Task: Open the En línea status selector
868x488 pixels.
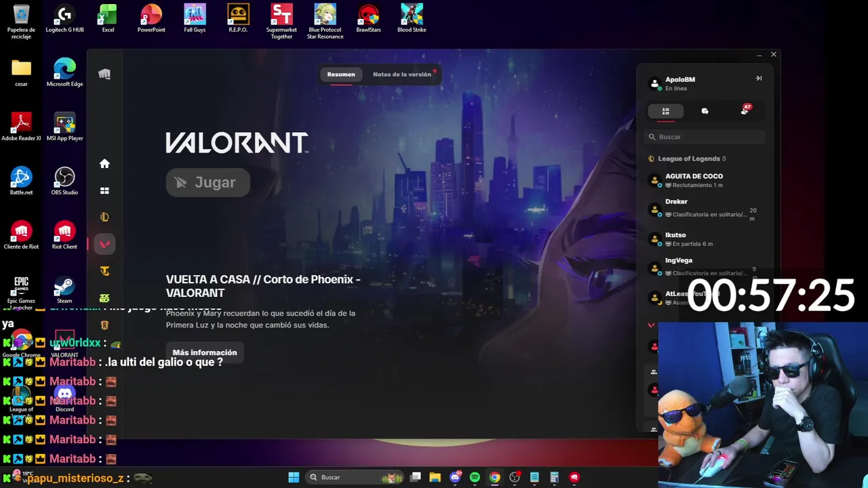Action: pyautogui.click(x=676, y=89)
